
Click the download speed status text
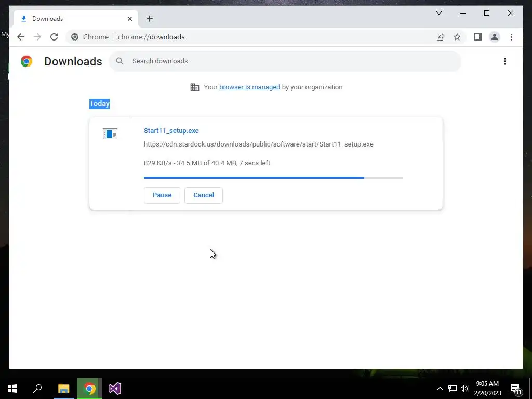click(x=207, y=163)
